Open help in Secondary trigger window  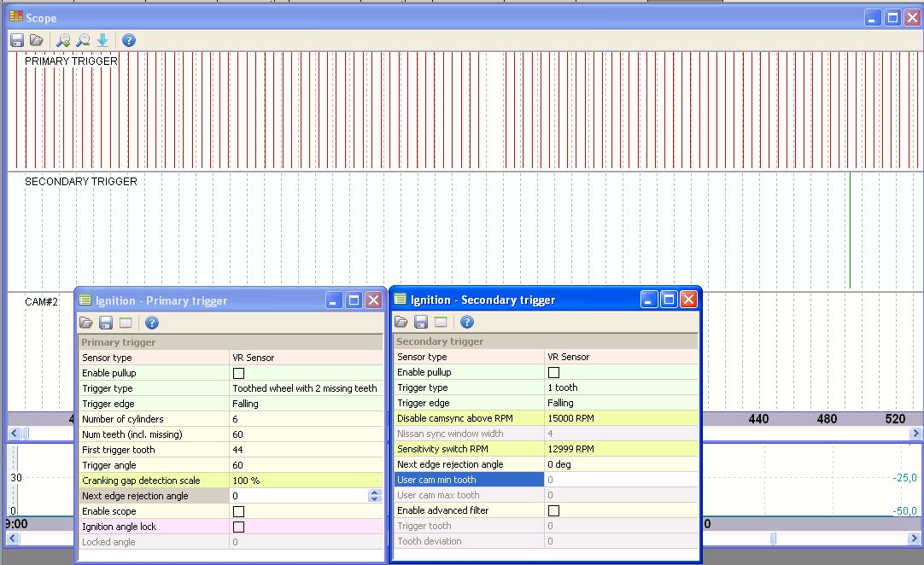point(467,322)
